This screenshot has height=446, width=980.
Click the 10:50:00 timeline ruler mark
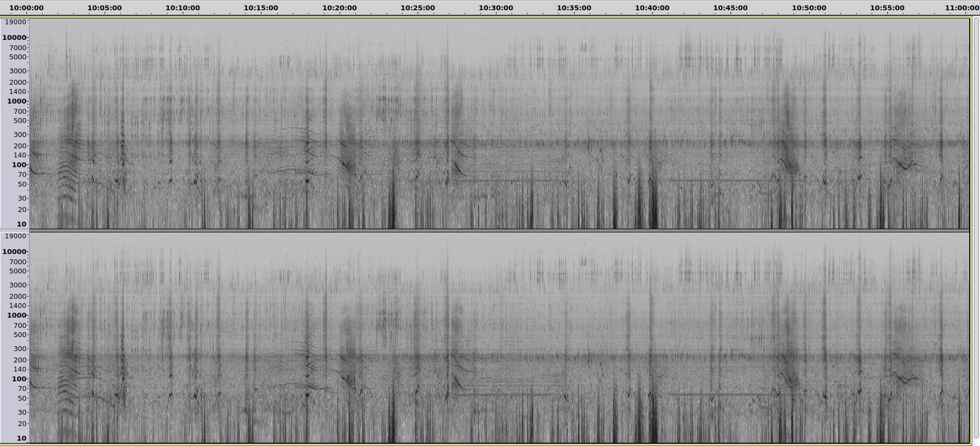(809, 8)
